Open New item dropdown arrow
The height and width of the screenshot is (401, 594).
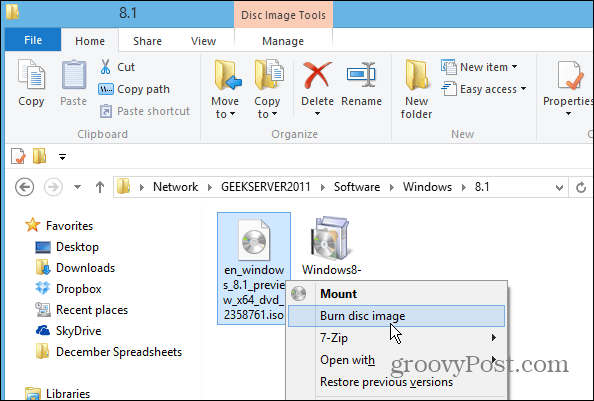pos(514,67)
